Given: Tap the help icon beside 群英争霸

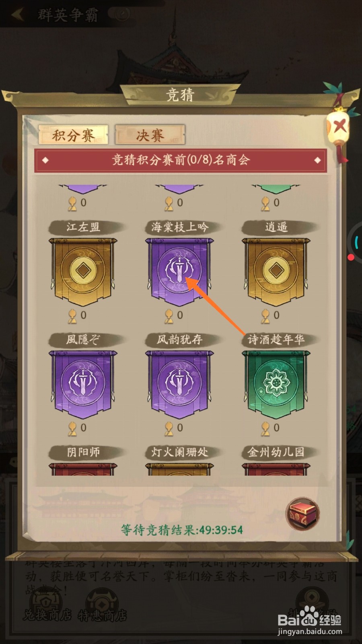Looking at the screenshot, I should pos(122,15).
